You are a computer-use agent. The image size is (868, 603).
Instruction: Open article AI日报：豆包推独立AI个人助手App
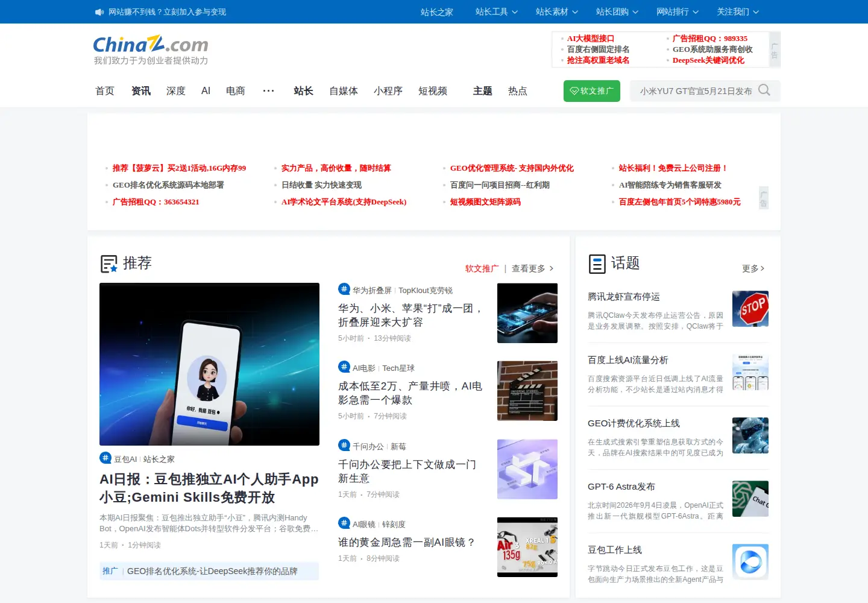click(209, 488)
